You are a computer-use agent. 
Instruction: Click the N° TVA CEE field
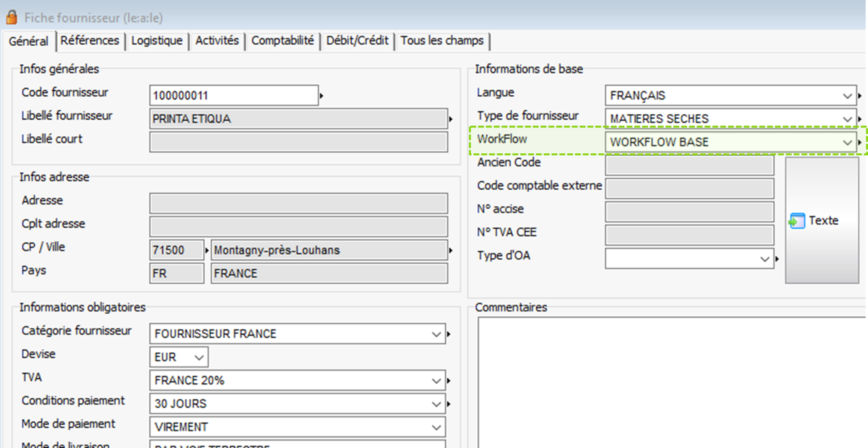[689, 235]
